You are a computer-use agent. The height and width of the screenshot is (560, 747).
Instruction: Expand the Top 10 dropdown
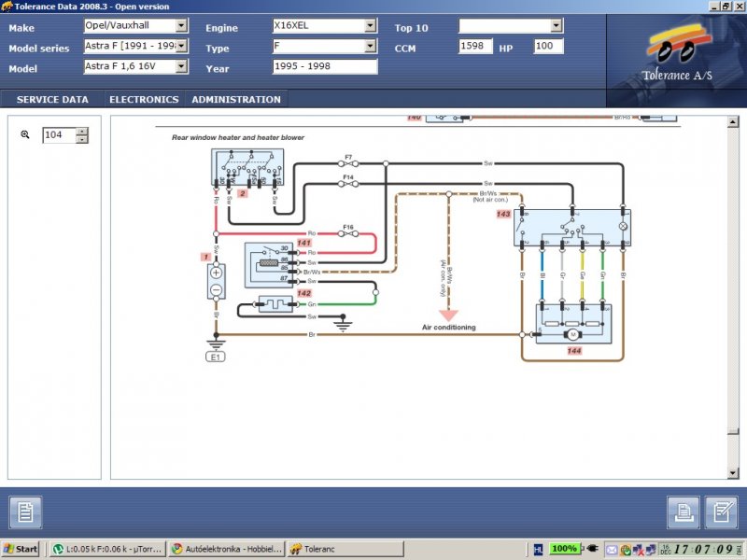pos(556,25)
